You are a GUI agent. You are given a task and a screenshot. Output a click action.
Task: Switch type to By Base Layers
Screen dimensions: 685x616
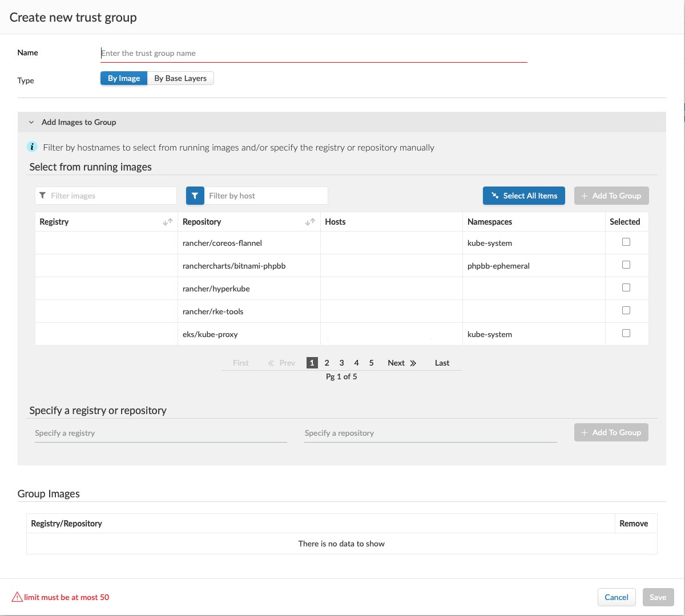[180, 78]
